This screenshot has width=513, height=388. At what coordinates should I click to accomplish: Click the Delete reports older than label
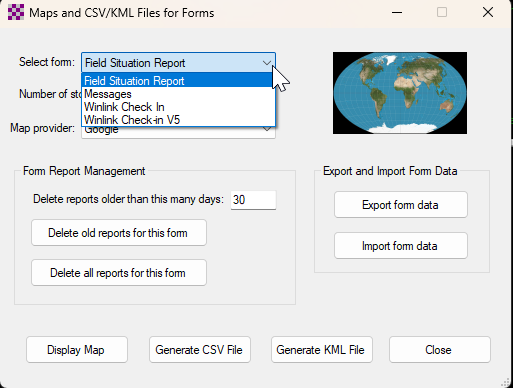tap(128, 199)
